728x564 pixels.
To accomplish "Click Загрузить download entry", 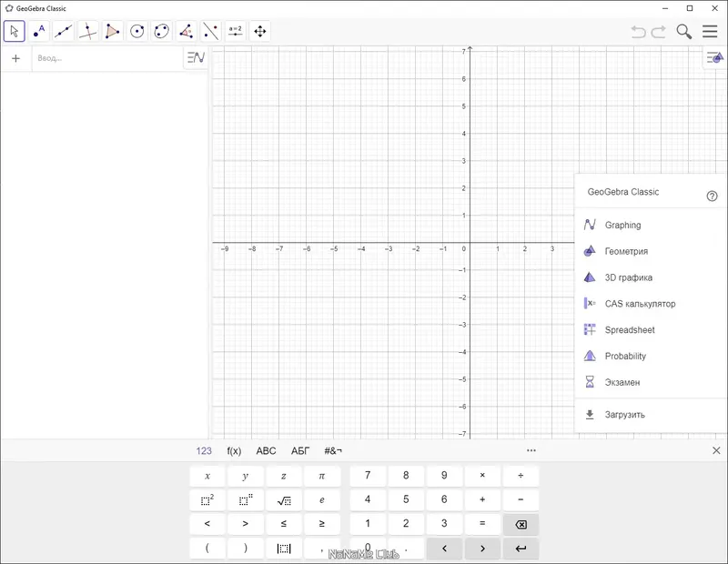I will pyautogui.click(x=650, y=415).
